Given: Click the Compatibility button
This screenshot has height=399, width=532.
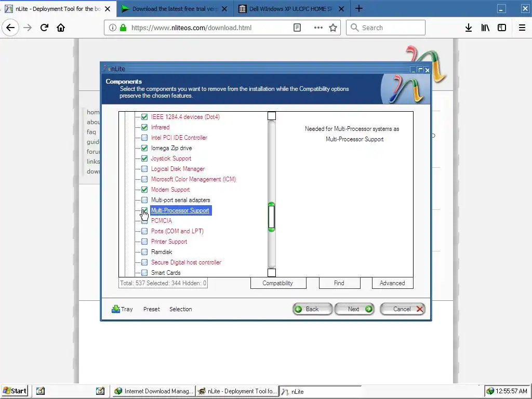Looking at the screenshot, I should 278,283.
